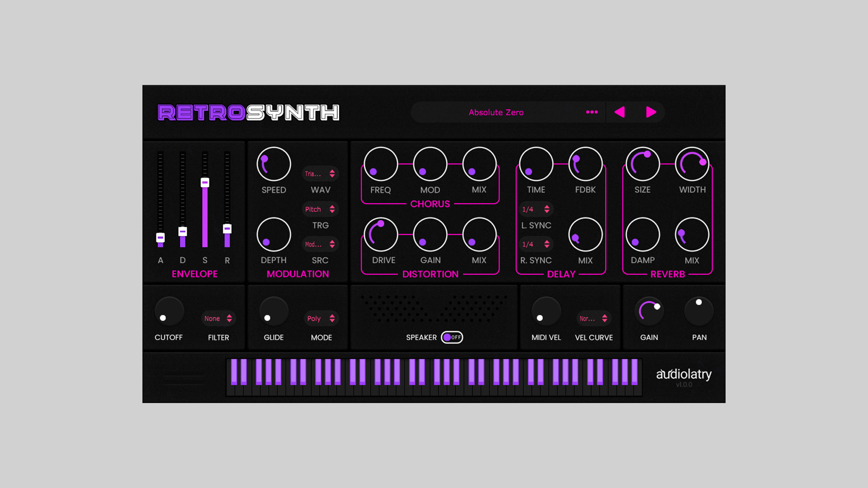This screenshot has width=868, height=488.
Task: Open the L. SYNC 1/4 dropdown
Action: point(536,209)
